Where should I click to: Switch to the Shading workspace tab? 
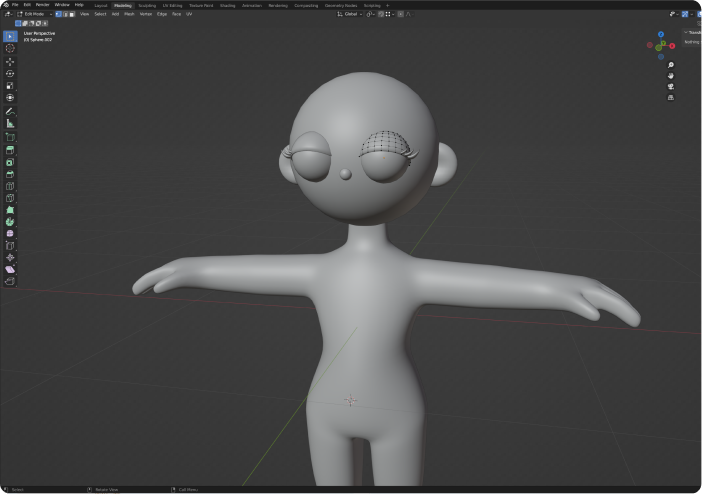pyautogui.click(x=227, y=5)
